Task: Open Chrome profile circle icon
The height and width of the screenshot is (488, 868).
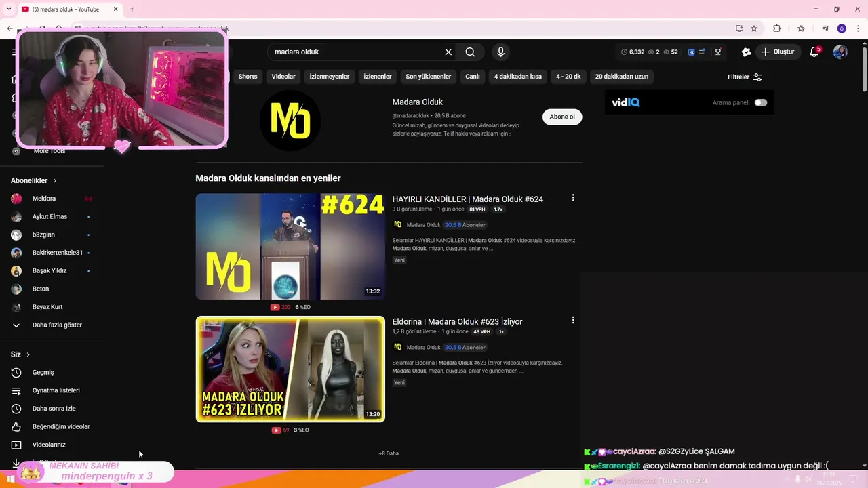Action: 842,28
